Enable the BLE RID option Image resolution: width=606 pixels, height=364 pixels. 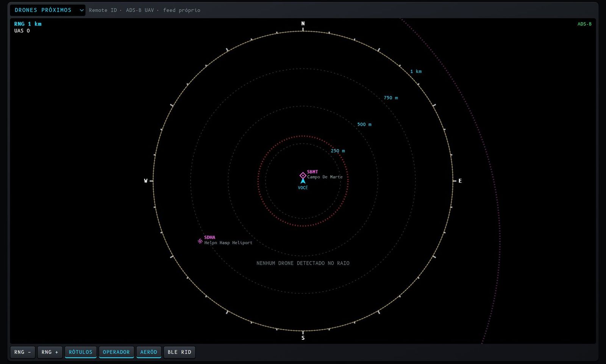(x=180, y=352)
